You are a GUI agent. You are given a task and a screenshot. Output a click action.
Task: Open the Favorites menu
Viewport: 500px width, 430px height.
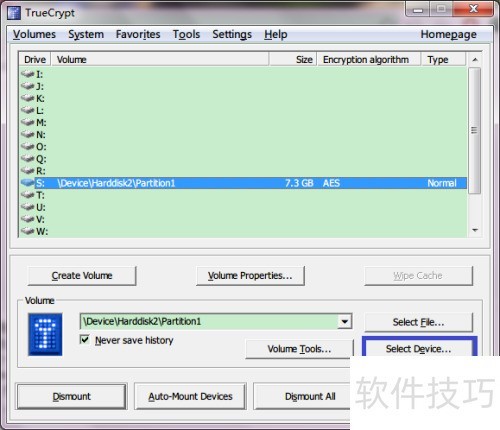coord(138,34)
